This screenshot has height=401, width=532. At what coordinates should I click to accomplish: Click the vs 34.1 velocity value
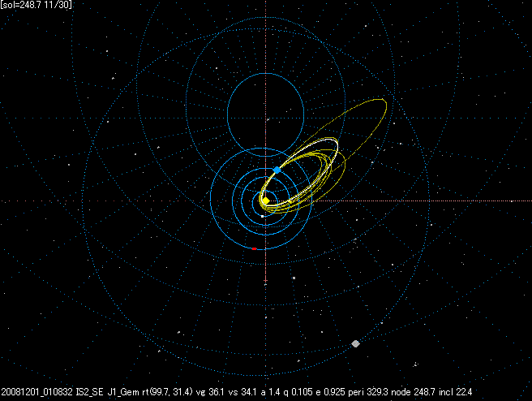(242, 392)
